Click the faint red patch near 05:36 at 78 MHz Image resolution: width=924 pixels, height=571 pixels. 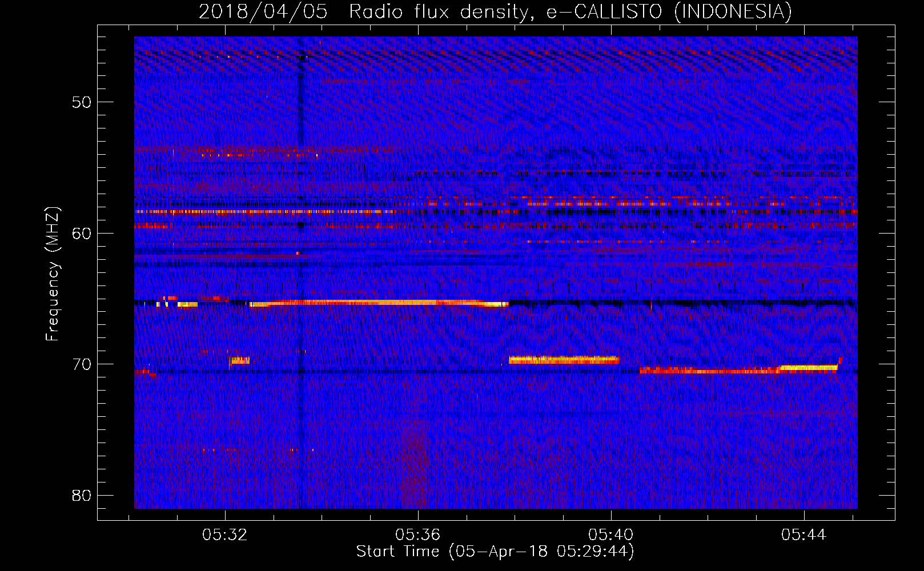click(414, 465)
